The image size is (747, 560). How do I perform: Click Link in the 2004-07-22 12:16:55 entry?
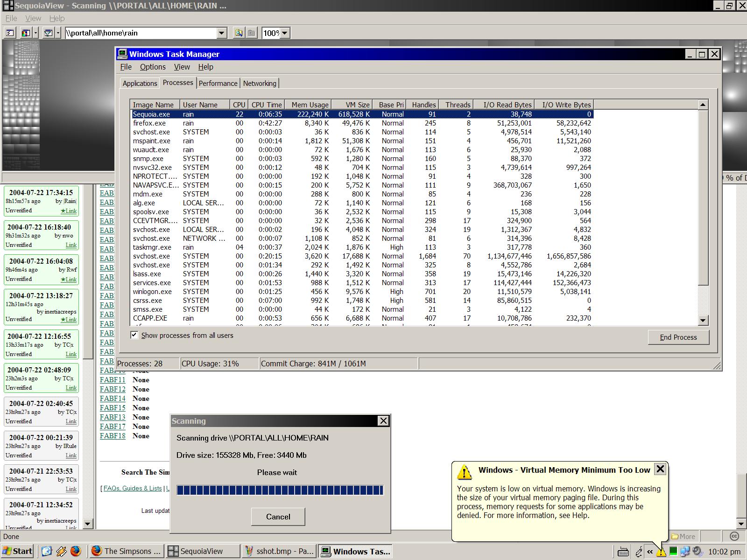(x=71, y=354)
